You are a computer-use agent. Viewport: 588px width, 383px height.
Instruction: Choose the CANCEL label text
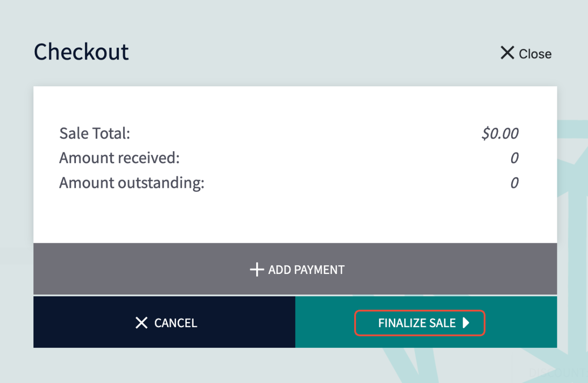coord(176,323)
